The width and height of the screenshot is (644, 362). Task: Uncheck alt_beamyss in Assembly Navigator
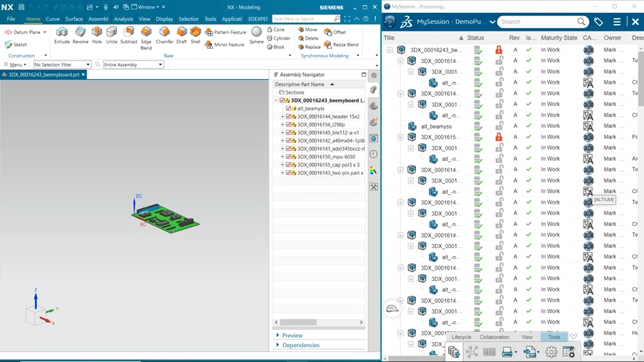[288, 109]
